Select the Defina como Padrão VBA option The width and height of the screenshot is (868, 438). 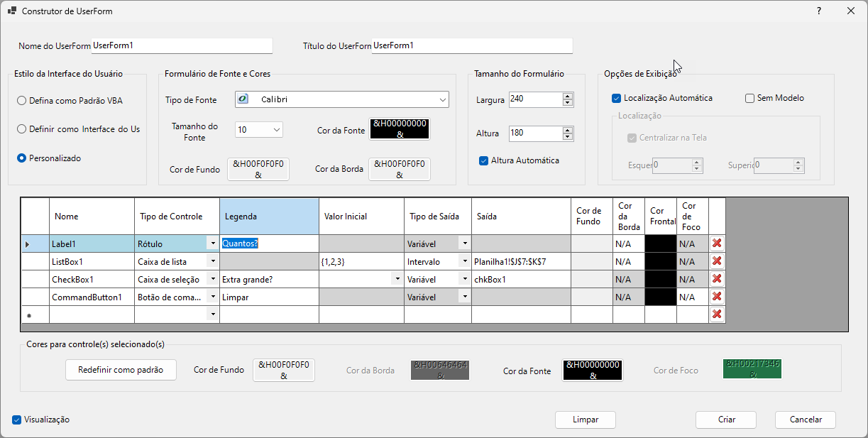click(22, 101)
